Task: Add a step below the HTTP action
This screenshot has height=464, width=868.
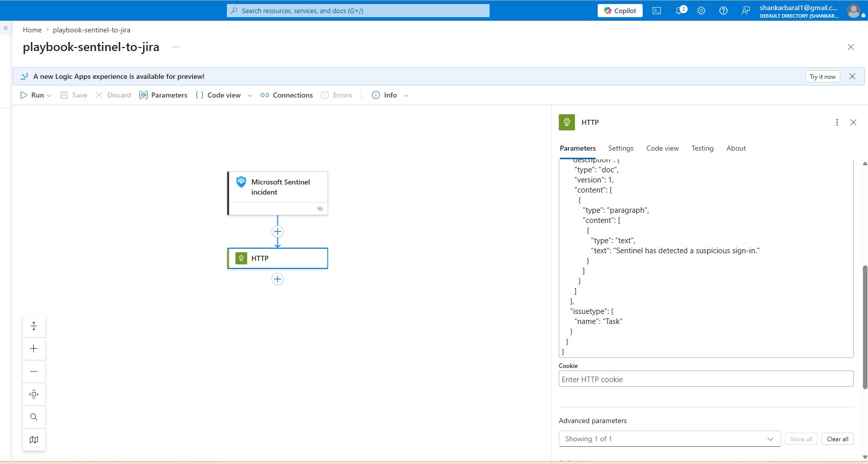Action: coord(277,279)
